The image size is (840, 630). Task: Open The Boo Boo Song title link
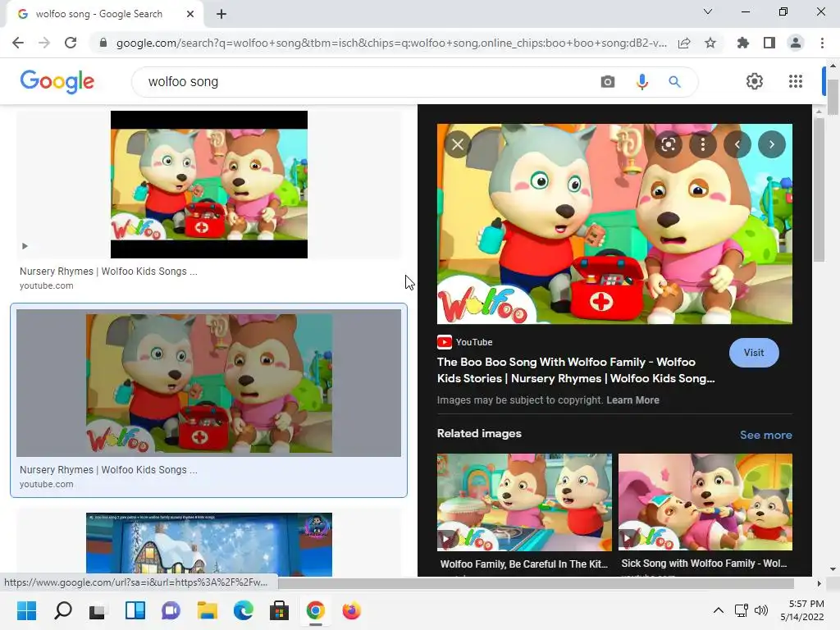576,370
